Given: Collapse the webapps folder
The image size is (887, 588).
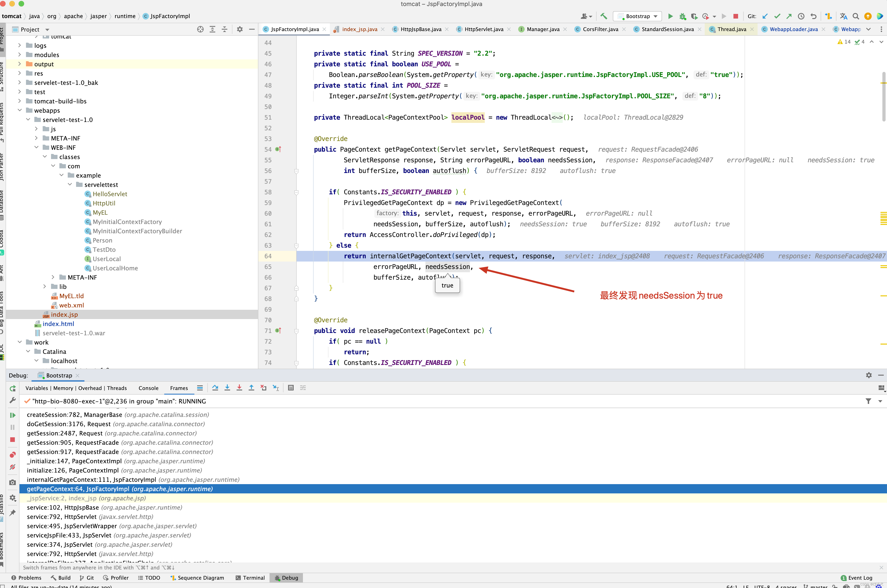Looking at the screenshot, I should click(19, 110).
